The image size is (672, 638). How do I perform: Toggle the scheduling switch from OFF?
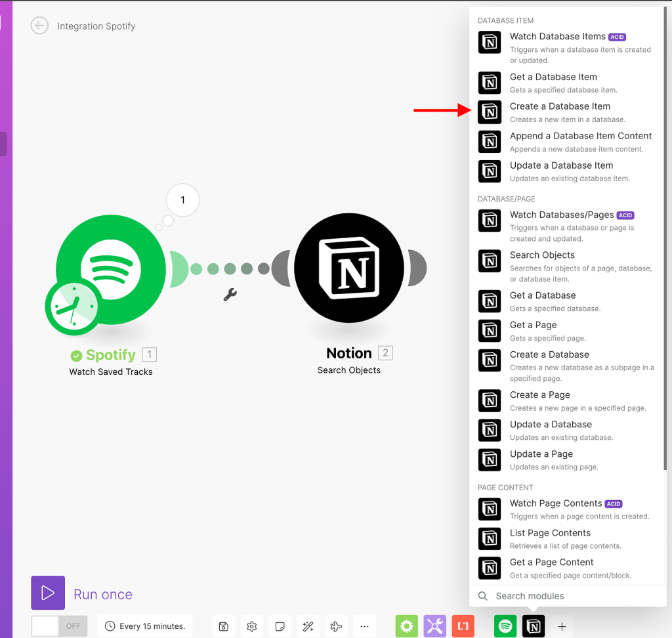[59, 626]
